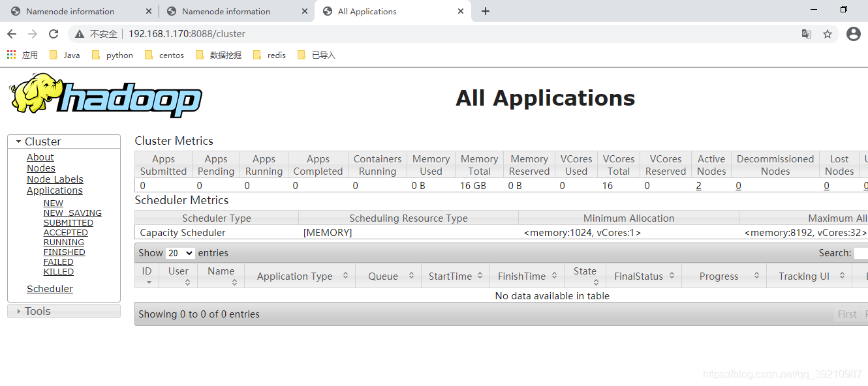Go back to the previous page
This screenshot has width=868, height=386.
(x=12, y=34)
